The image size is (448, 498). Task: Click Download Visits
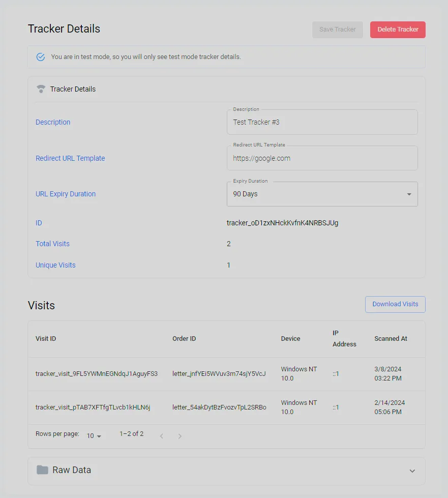(395, 304)
